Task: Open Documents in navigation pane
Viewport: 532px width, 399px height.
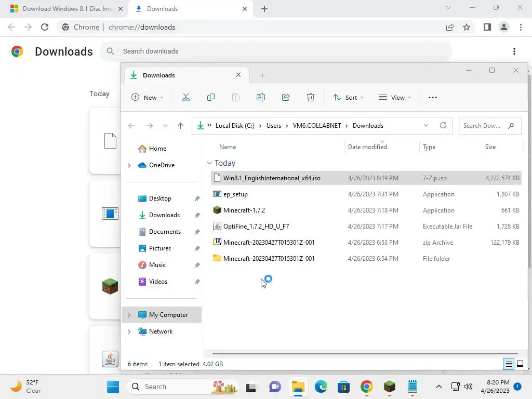Action: coord(165,232)
